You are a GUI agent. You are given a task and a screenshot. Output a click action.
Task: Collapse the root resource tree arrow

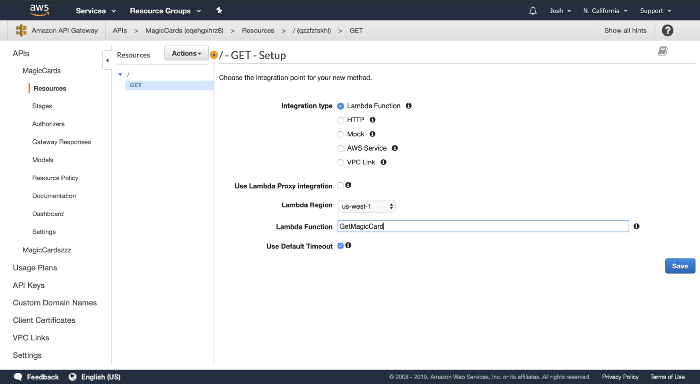click(x=120, y=74)
